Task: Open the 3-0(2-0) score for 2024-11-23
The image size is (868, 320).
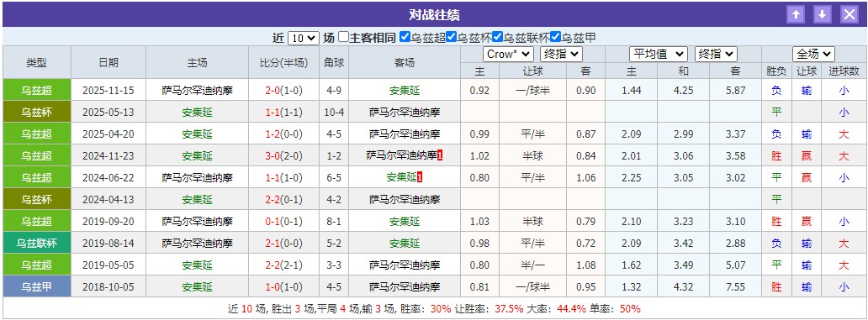Action: click(284, 156)
